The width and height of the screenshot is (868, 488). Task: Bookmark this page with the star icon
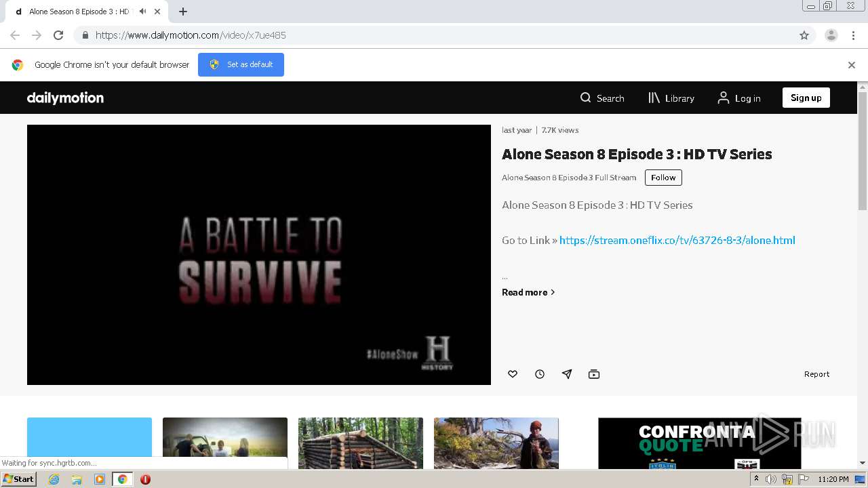tap(804, 35)
